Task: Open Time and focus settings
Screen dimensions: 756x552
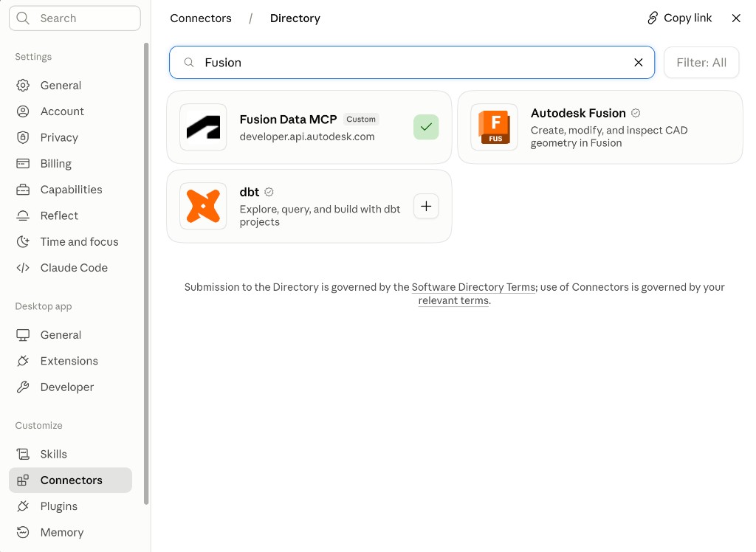Action: click(70, 241)
